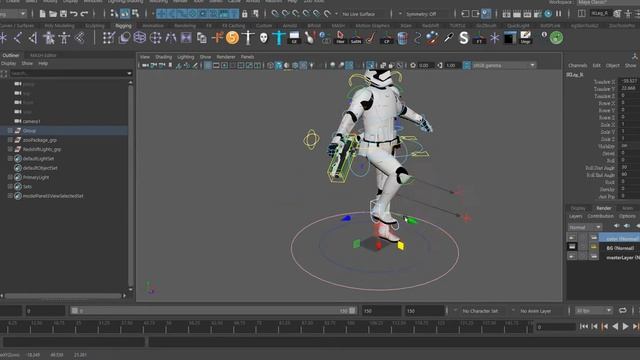This screenshot has width=640, height=360.
Task: Click the Pause render icon in status line
Action: coord(558,14)
